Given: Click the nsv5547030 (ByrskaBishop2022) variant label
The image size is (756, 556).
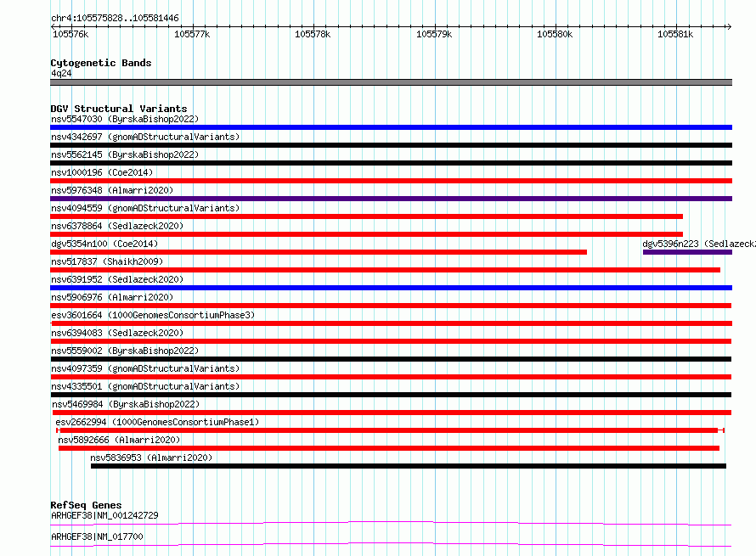Looking at the screenshot, I should click(125, 119).
